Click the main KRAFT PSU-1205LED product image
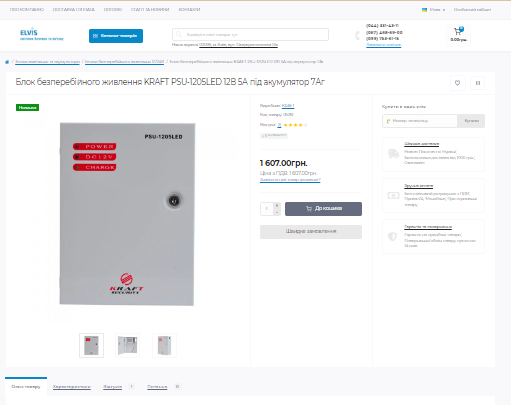511x405 pixels. point(127,214)
